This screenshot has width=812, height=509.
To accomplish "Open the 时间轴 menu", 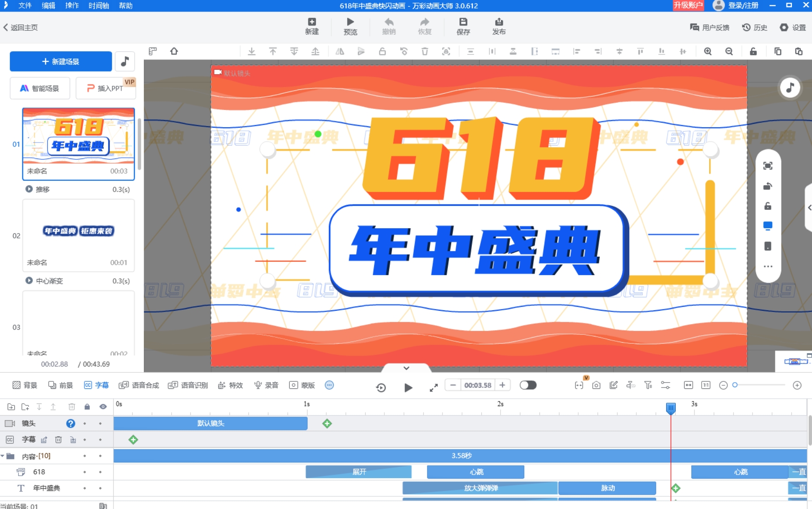I will click(x=98, y=6).
